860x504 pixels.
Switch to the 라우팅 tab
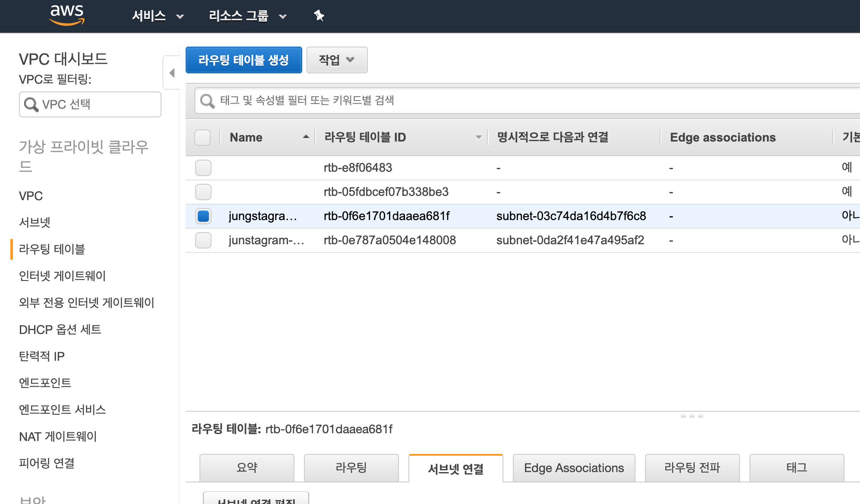[351, 468]
